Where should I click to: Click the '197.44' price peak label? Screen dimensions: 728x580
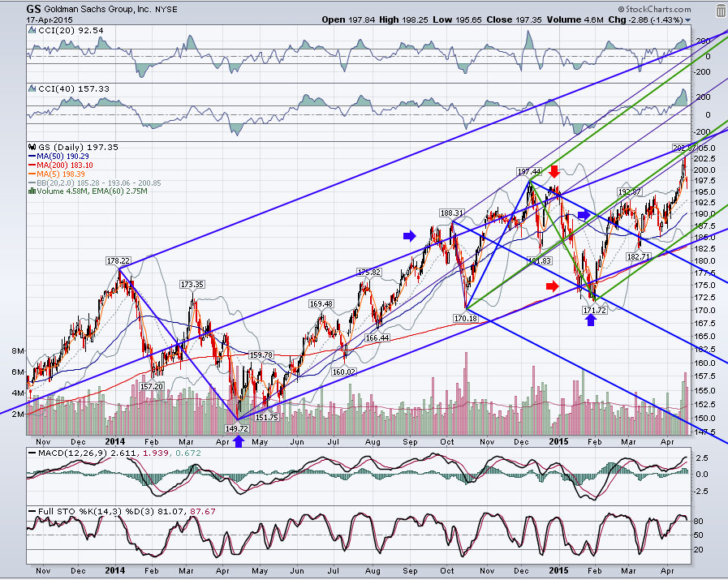click(529, 172)
